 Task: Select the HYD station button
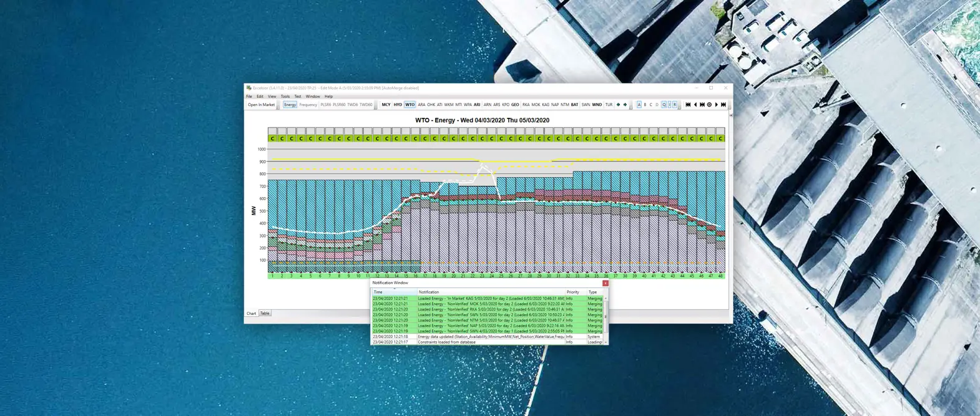[x=398, y=105]
